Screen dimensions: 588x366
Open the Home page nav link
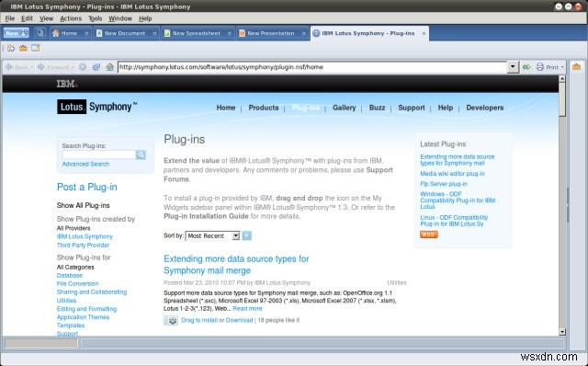(x=226, y=108)
